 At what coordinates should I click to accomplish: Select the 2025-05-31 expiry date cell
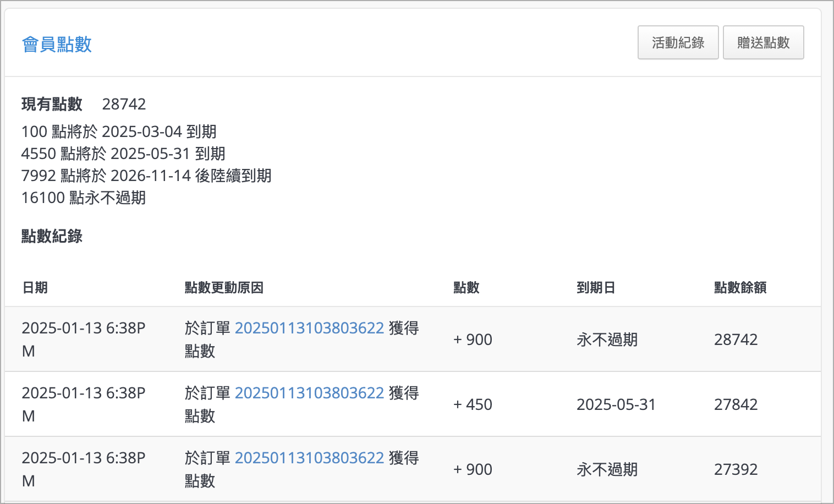pos(616,404)
